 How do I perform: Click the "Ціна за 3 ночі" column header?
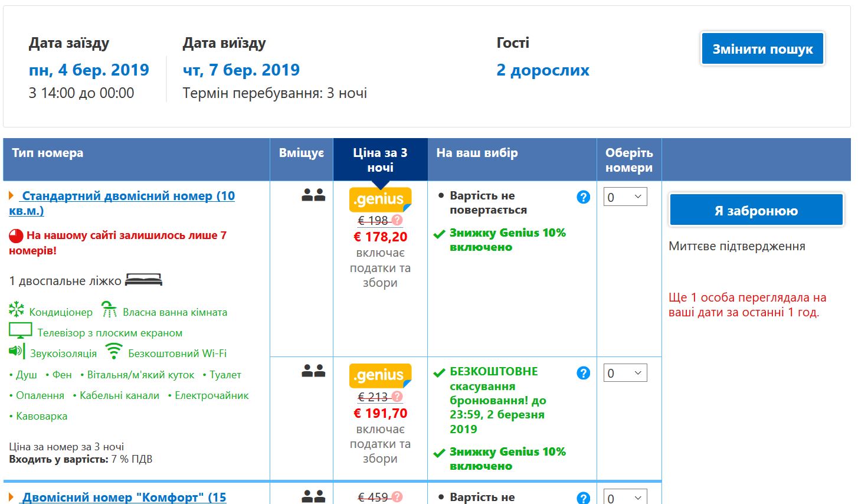(380, 160)
